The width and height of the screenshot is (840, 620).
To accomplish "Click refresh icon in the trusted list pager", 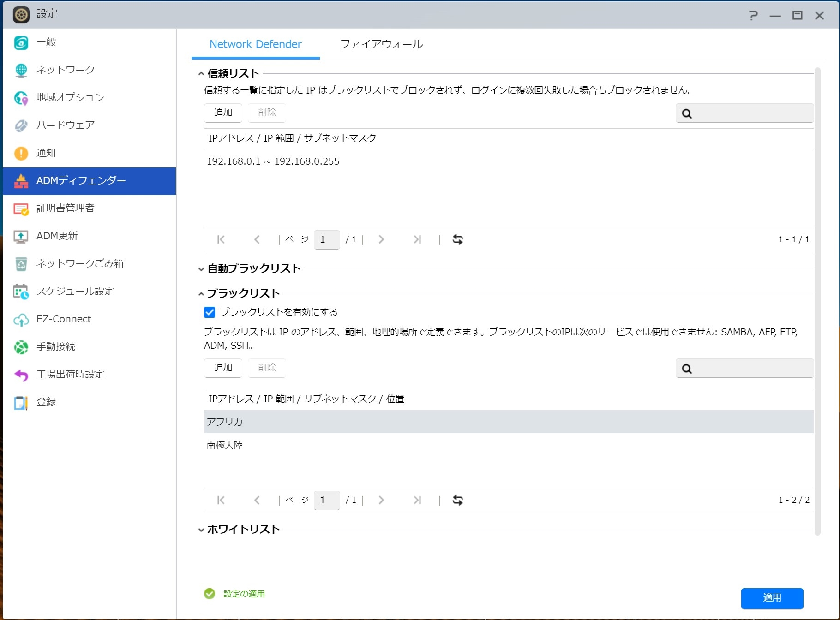I will coord(457,239).
